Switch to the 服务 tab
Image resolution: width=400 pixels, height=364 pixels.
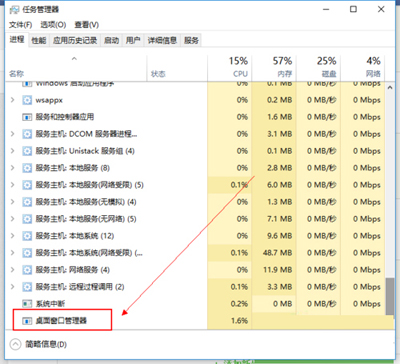click(x=191, y=41)
